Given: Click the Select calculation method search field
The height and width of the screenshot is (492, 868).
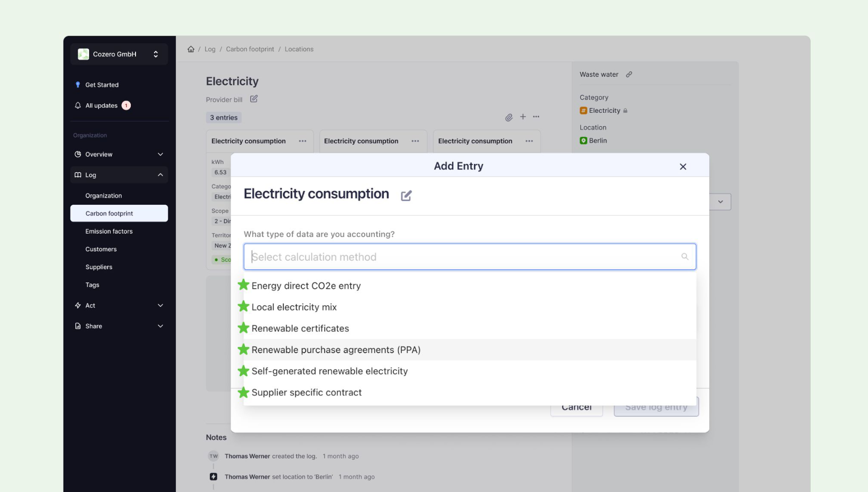Looking at the screenshot, I should pyautogui.click(x=464, y=257).
